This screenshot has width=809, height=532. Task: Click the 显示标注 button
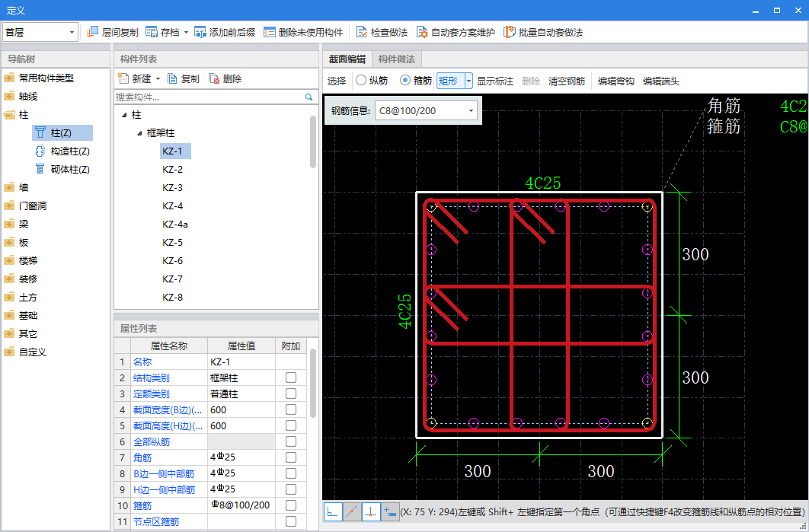495,81
